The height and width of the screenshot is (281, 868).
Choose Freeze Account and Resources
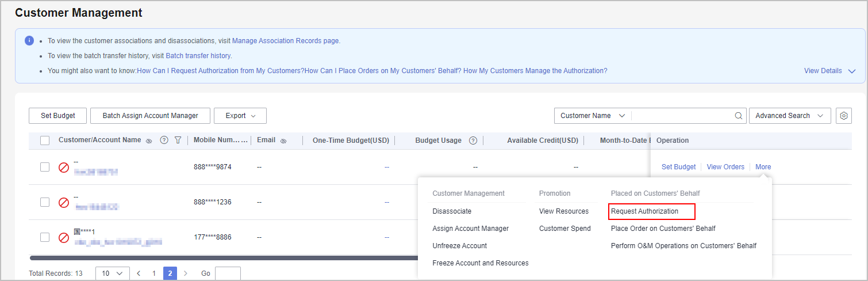pos(480,263)
